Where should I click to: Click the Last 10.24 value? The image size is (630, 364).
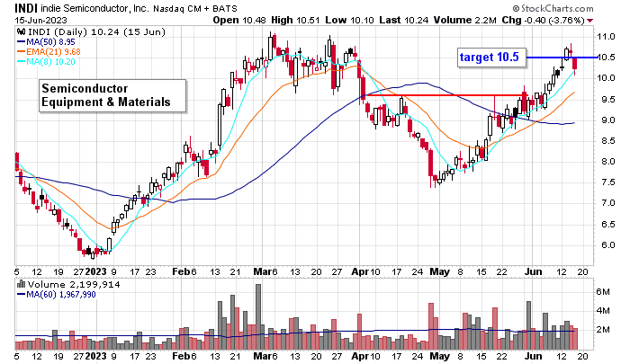click(x=403, y=20)
